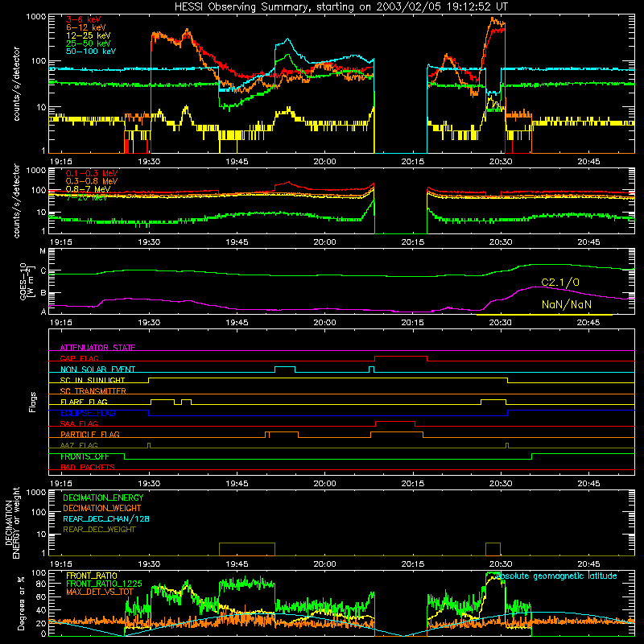Click the DECIMATION_ENERGY legend label

(103, 497)
